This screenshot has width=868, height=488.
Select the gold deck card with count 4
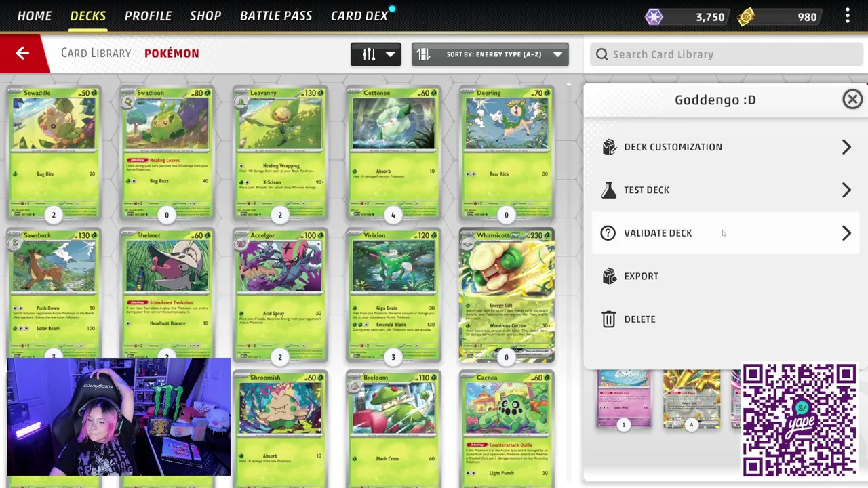point(692,399)
